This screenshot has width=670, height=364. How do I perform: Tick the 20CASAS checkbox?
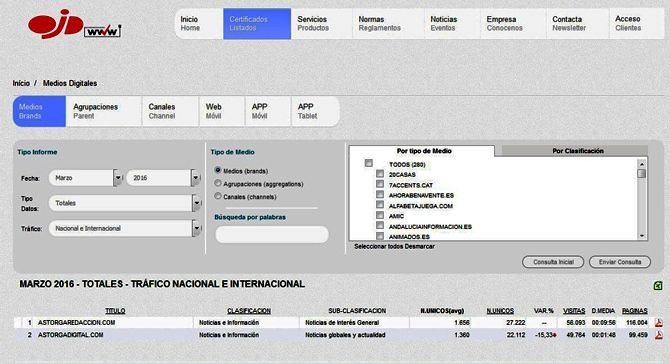[x=380, y=174]
